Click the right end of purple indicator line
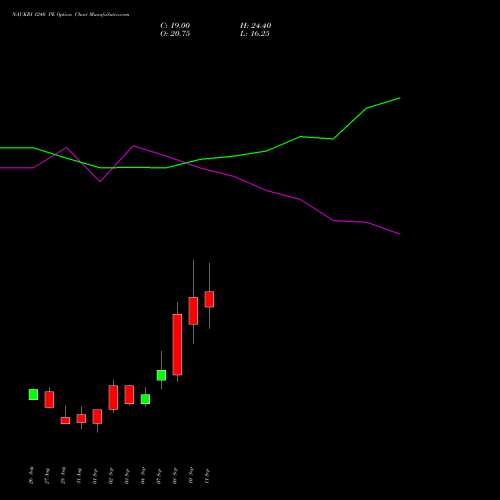Viewport: 500px width, 500px height. click(x=399, y=234)
